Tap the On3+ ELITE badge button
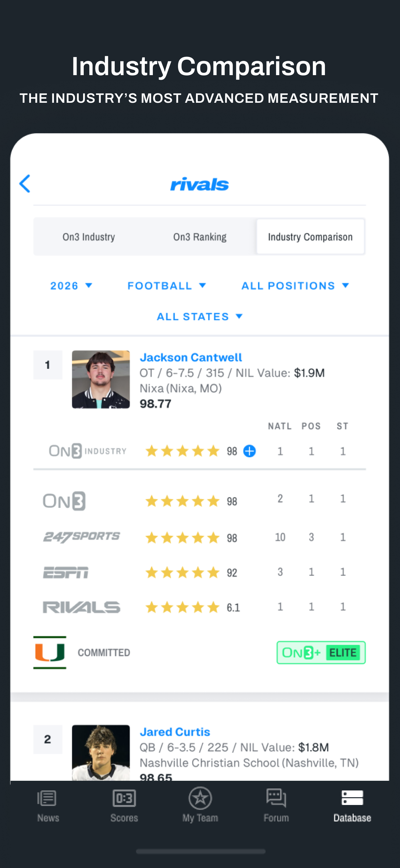The width and height of the screenshot is (400, 868). (x=321, y=652)
